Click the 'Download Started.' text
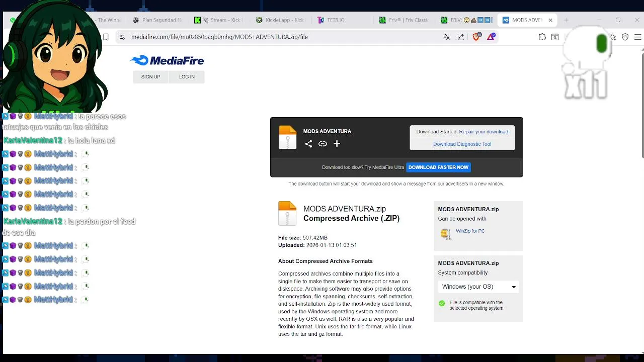 [x=437, y=132]
